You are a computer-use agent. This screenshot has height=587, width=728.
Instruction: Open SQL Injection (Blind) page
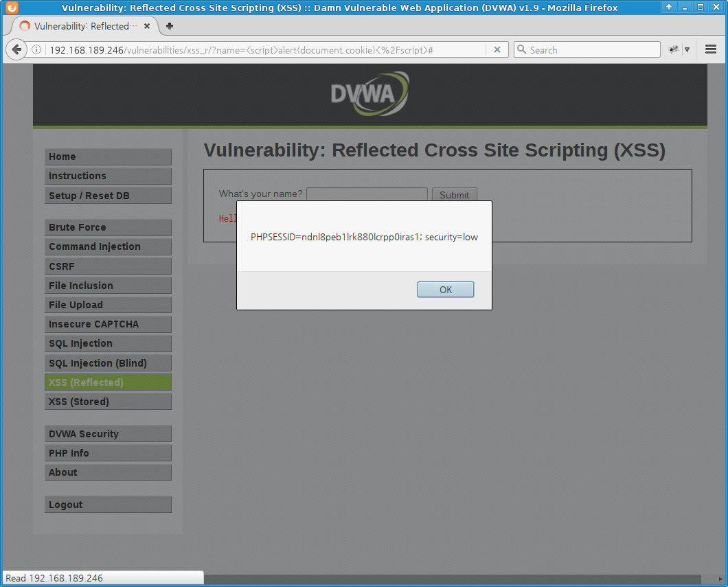pyautogui.click(x=109, y=363)
